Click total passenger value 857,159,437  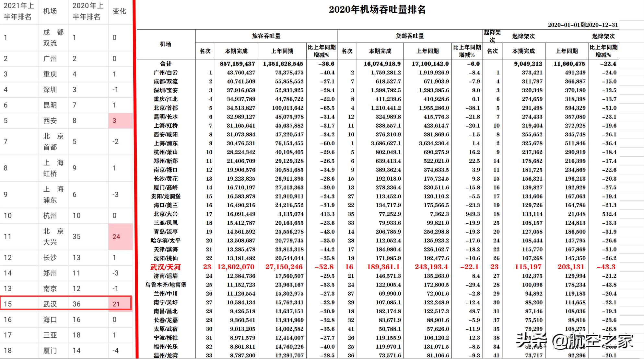pos(237,64)
